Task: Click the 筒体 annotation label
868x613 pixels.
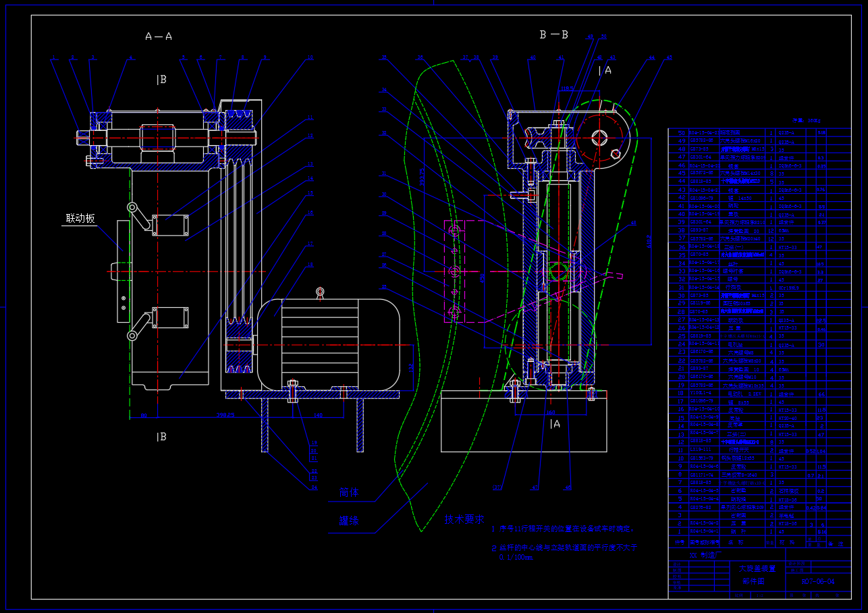Action: (348, 493)
